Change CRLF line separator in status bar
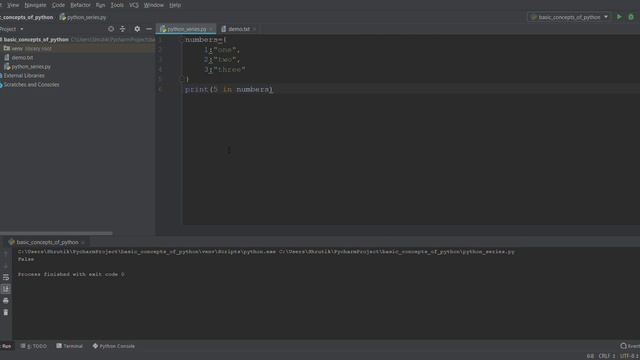 click(x=607, y=356)
